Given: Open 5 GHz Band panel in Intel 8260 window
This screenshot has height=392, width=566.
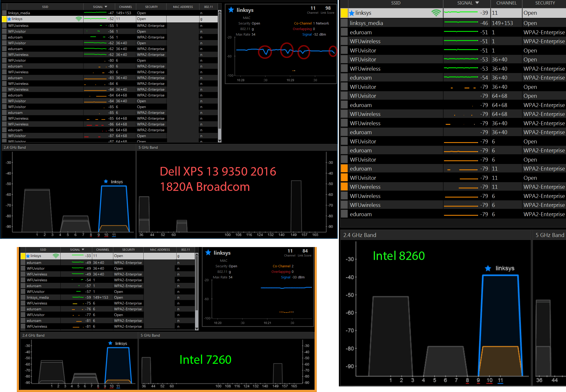Looking at the screenshot, I should pyautogui.click(x=550, y=235).
